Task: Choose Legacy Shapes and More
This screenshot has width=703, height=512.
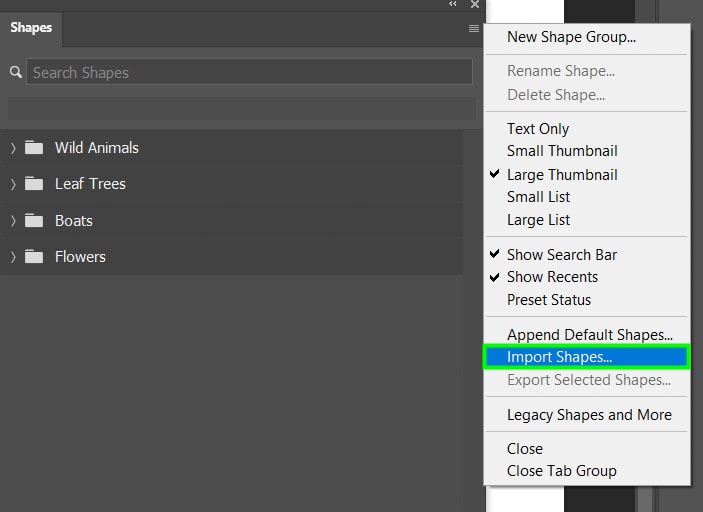Action: (587, 415)
